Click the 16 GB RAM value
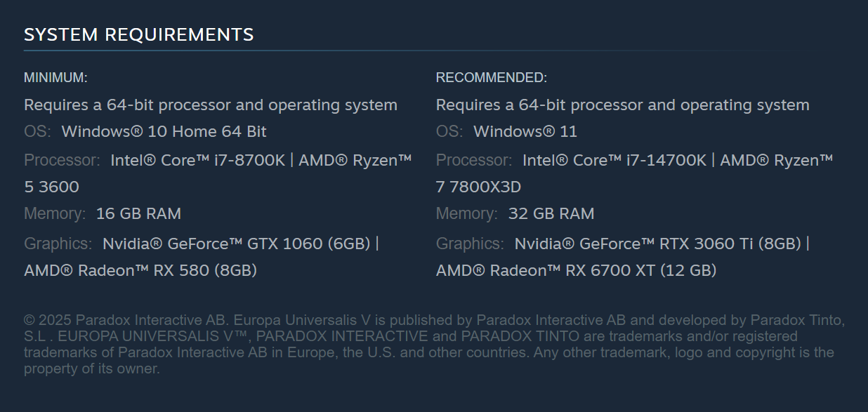Screen dimensions: 868x412 coord(138,213)
